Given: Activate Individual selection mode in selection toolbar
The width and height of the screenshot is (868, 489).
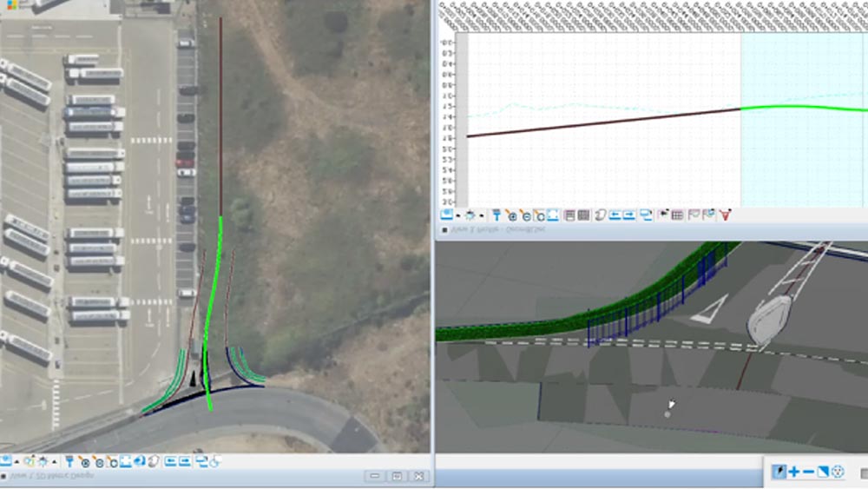Looking at the screenshot, I should (779, 472).
